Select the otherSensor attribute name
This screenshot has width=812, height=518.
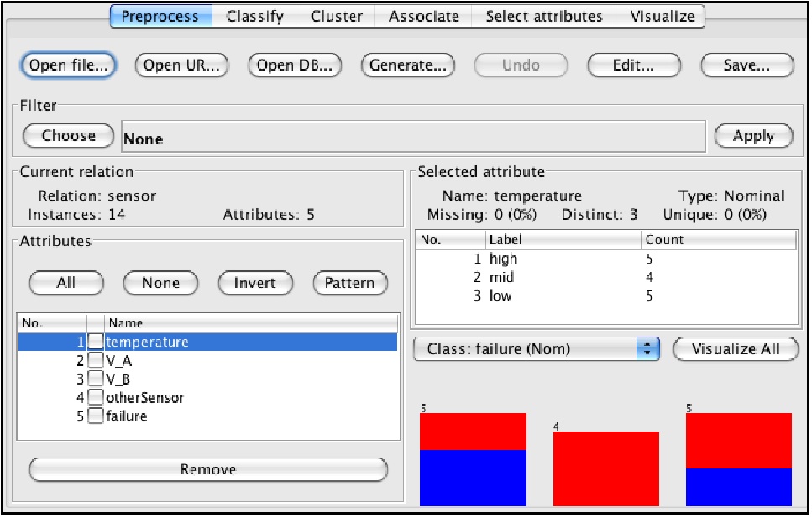[145, 398]
